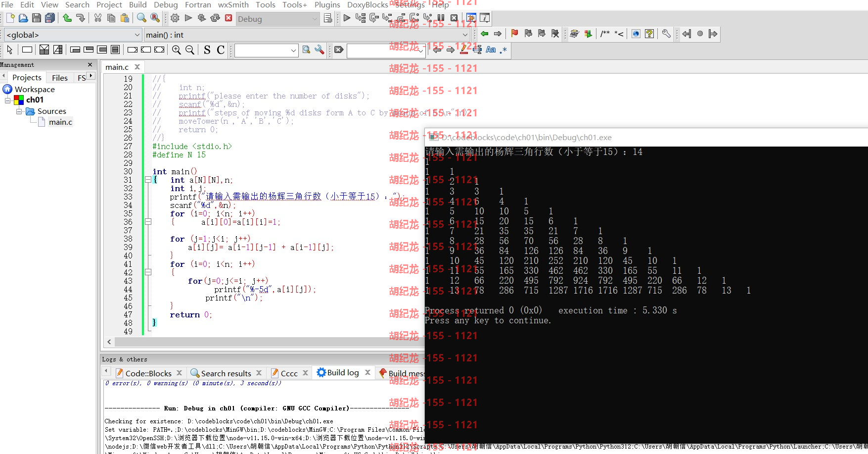Viewport: 868px width, 454px height.
Task: Save the current file with the floppy icon
Action: pos(37,18)
